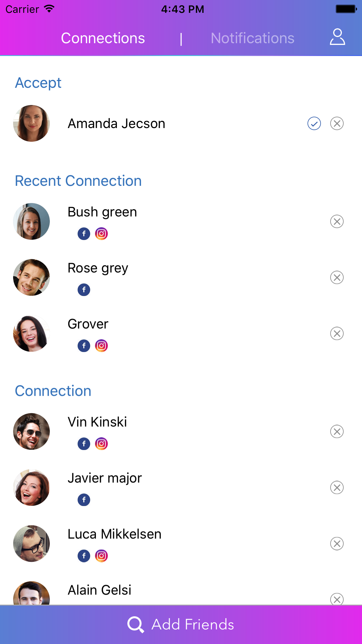This screenshot has width=362, height=644.
Task: Open Luca Mikkelsen's Instagram icon
Action: [101, 556]
